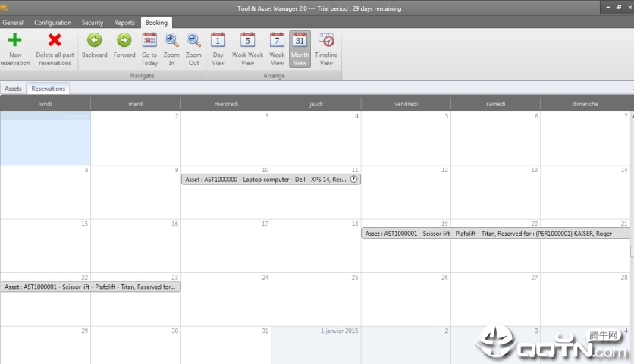The height and width of the screenshot is (364, 634).
Task: Click the samedi column header
Action: click(496, 104)
